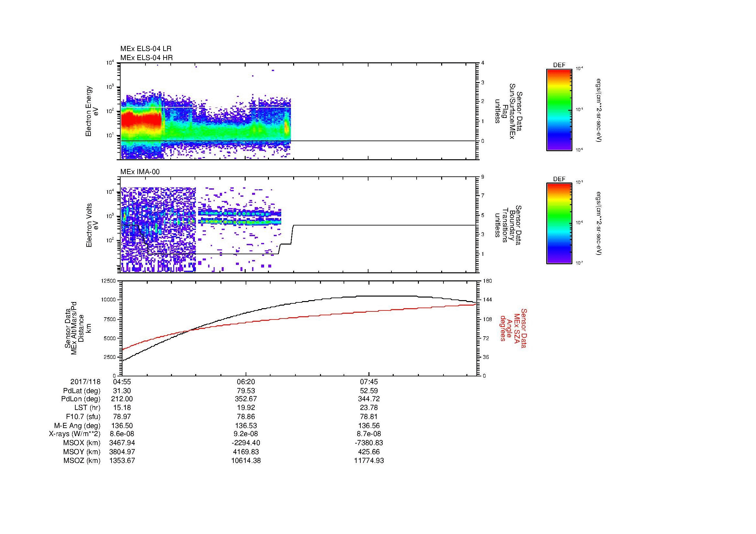Select the '2017/118' date label
756x534 pixels.
tap(85, 382)
